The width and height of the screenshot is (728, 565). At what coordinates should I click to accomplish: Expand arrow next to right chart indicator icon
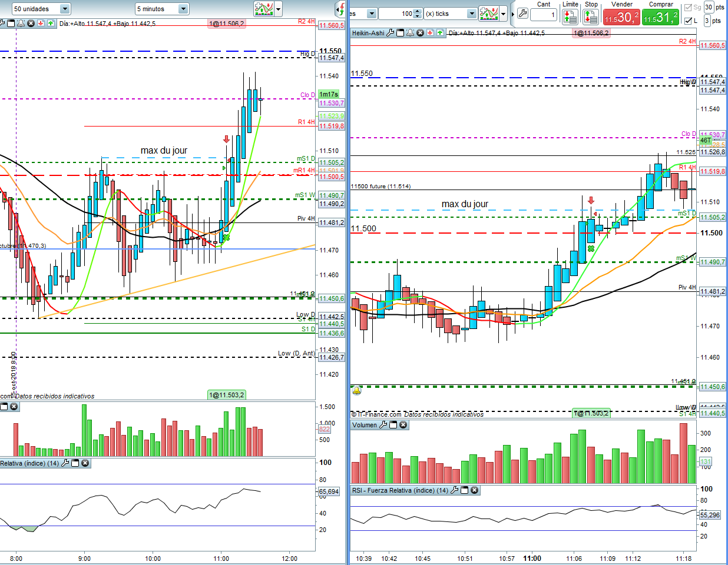tap(504, 14)
